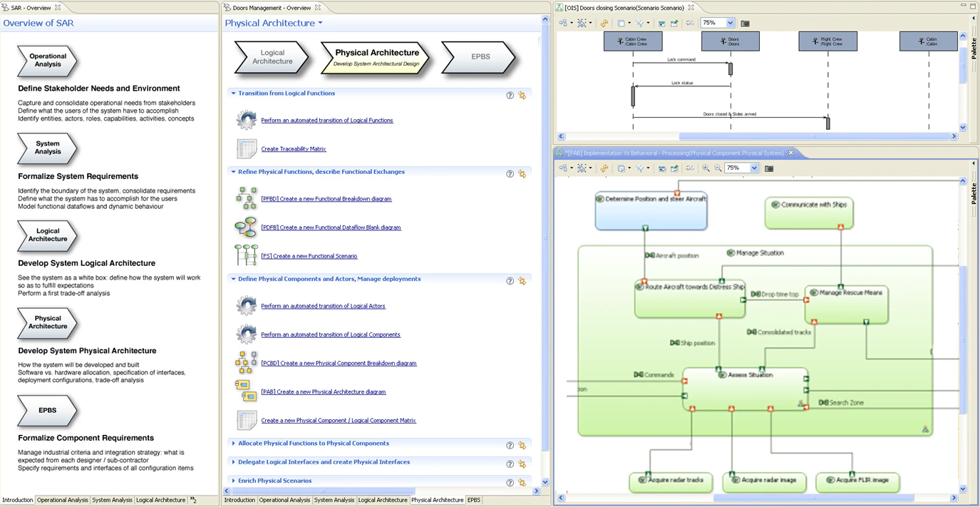The height and width of the screenshot is (507, 980).
Task: Select the EPBS tab at the bottom
Action: pyautogui.click(x=473, y=500)
